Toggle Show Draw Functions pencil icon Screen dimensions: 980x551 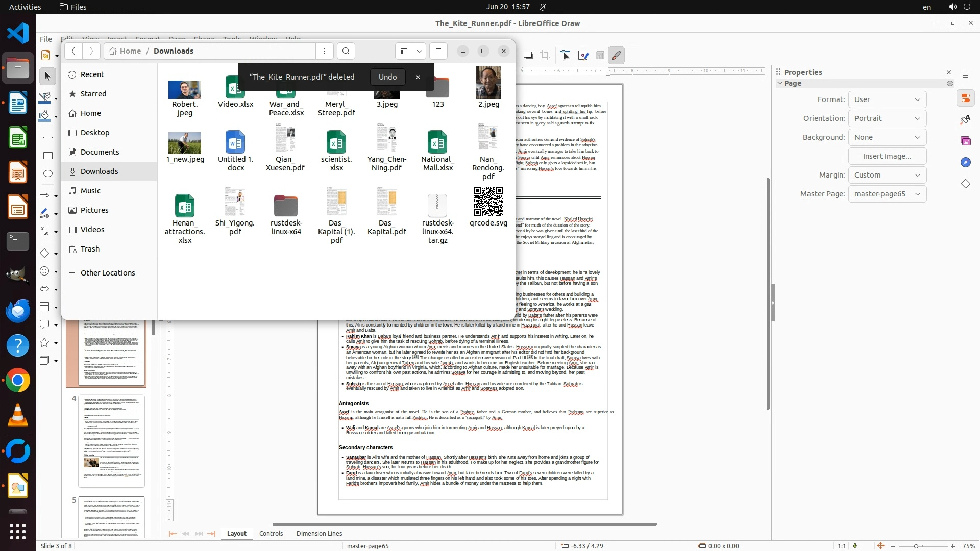coord(617,55)
